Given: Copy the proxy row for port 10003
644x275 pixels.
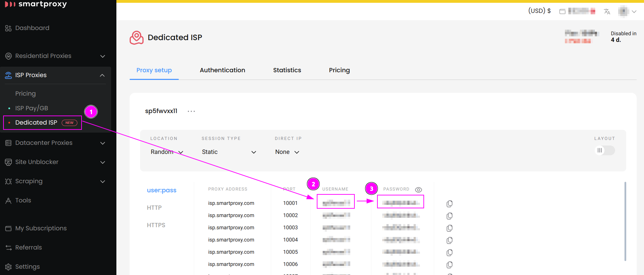Looking at the screenshot, I should [450, 228].
